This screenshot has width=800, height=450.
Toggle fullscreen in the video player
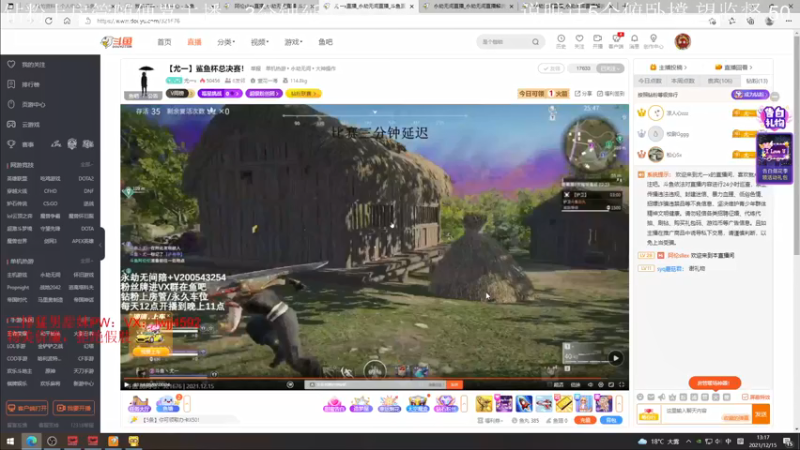pyautogui.click(x=621, y=385)
